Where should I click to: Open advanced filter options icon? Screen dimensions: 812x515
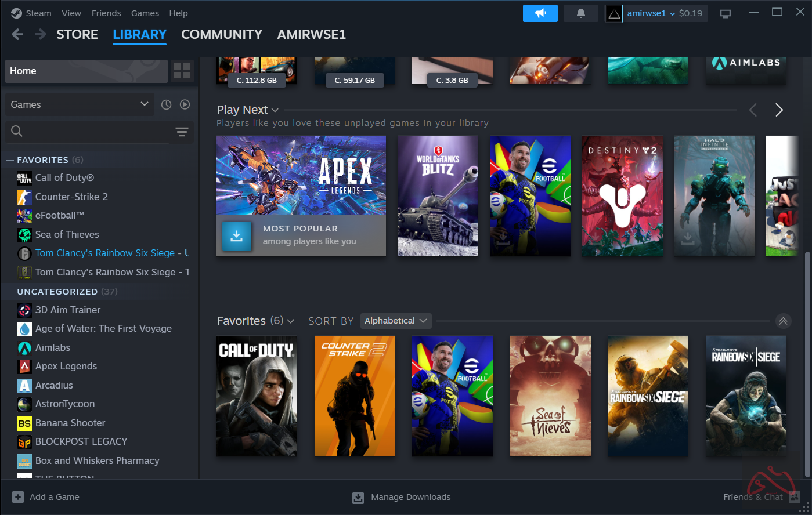click(x=182, y=132)
